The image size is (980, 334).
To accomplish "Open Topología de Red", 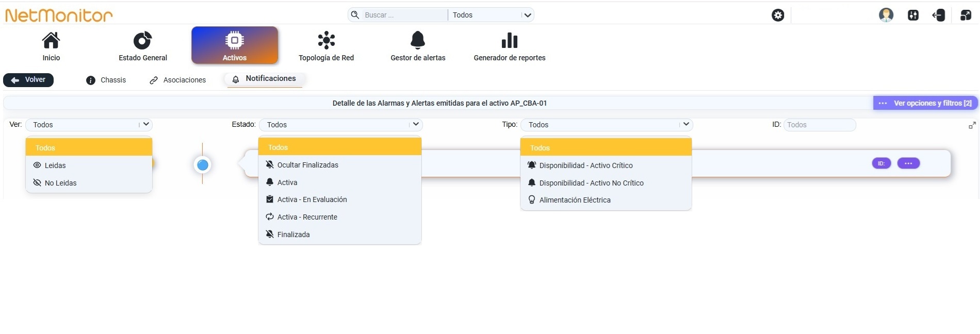I will coord(326,46).
